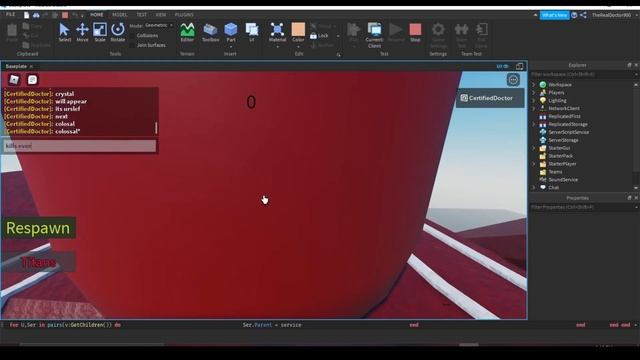Click the Team Test icon

(462, 29)
